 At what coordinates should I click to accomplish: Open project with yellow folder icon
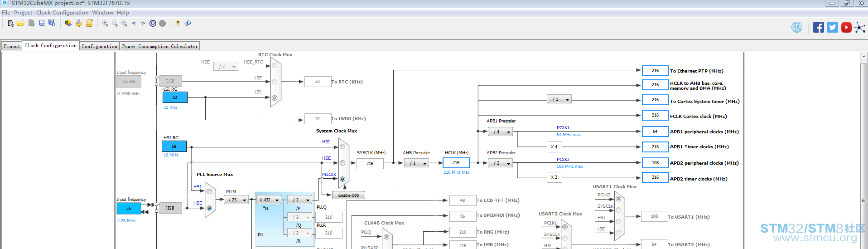click(x=21, y=23)
